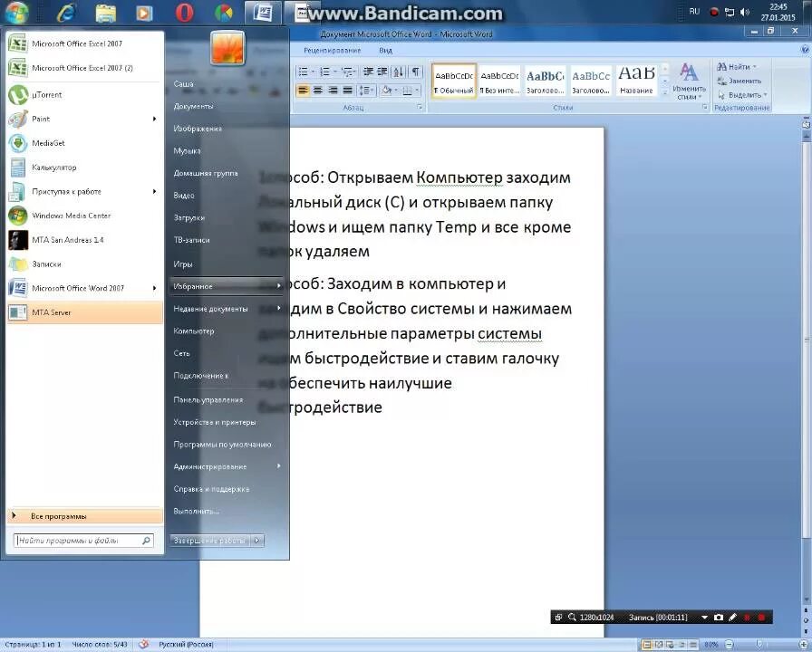Launch Windows Media Center
The image size is (812, 652).
(85, 216)
